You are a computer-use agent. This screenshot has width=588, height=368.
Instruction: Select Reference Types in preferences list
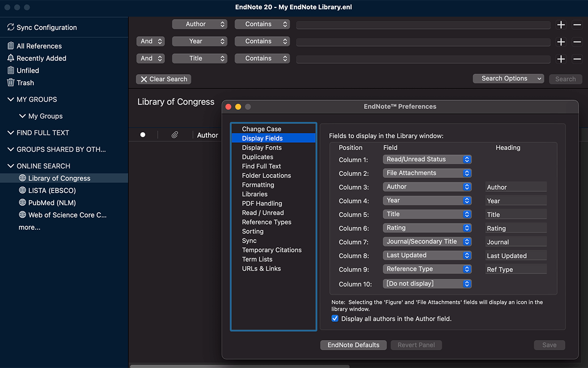point(273,222)
